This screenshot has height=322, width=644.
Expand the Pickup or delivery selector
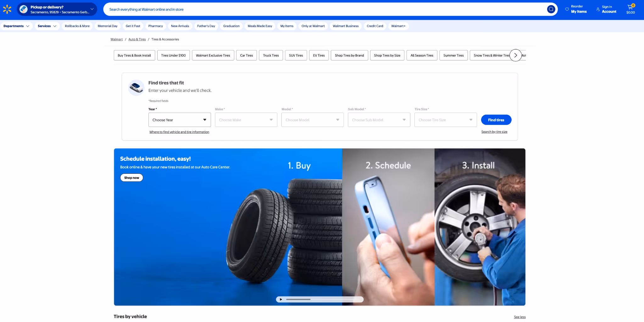[x=57, y=9]
